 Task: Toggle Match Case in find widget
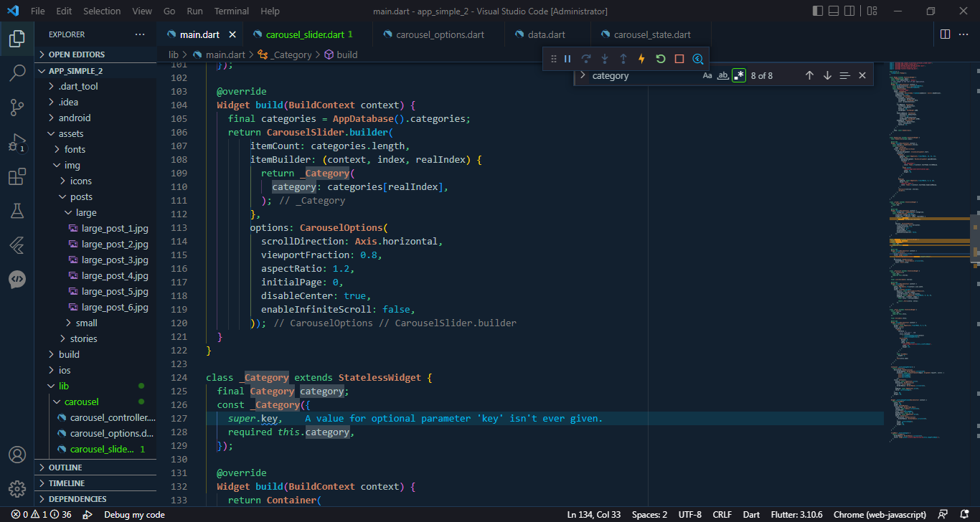tap(707, 75)
